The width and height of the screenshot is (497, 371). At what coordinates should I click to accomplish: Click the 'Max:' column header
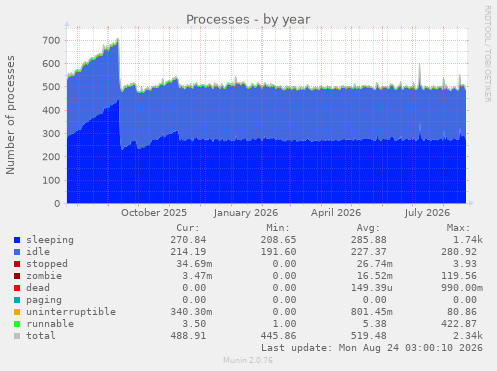coord(458,228)
